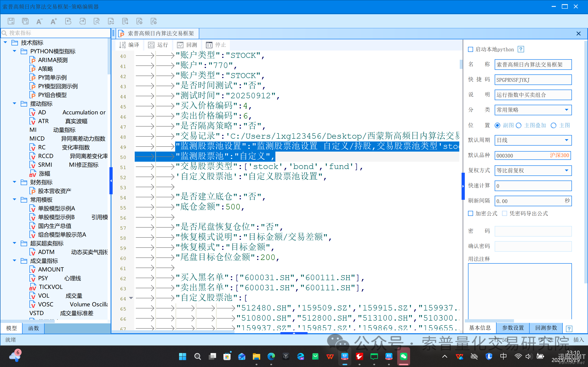Switch to the 函数 tab
This screenshot has height=367, width=588.
[x=34, y=328]
